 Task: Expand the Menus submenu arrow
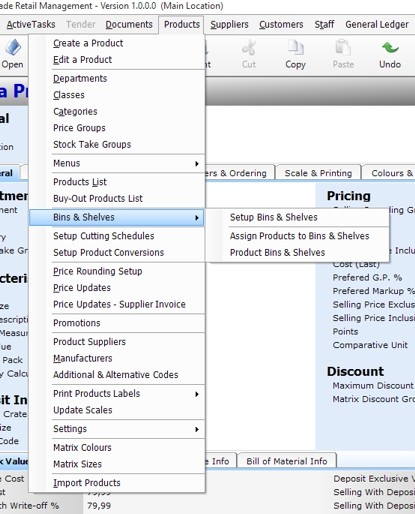(x=197, y=164)
